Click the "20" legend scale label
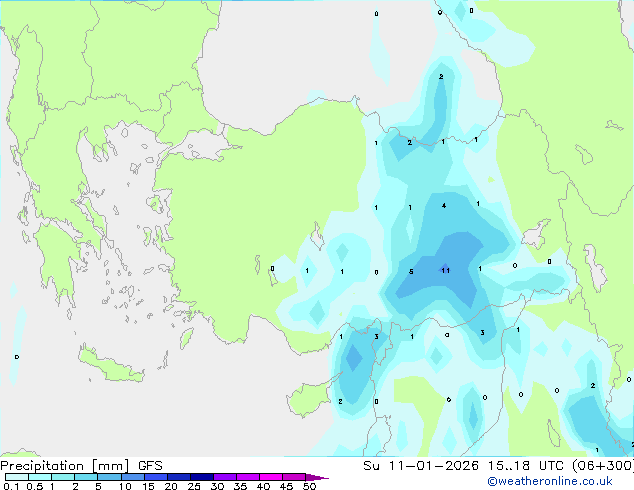The height and width of the screenshot is (490, 634). pos(171,486)
